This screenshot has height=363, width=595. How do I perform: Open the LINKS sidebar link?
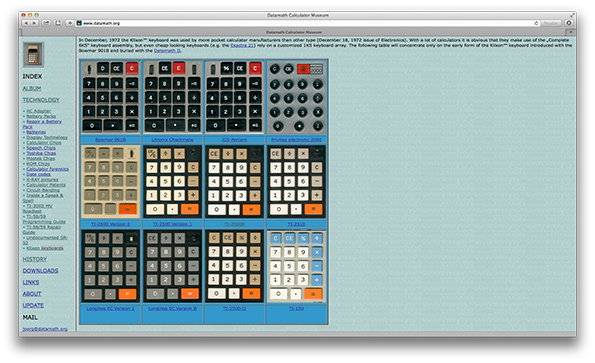pyautogui.click(x=31, y=282)
